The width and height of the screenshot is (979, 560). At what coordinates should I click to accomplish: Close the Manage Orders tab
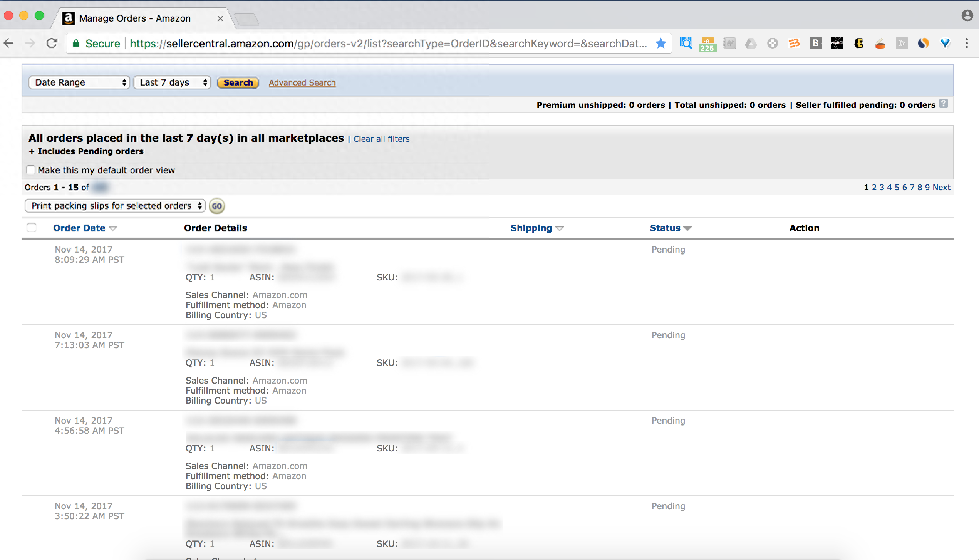click(x=220, y=18)
